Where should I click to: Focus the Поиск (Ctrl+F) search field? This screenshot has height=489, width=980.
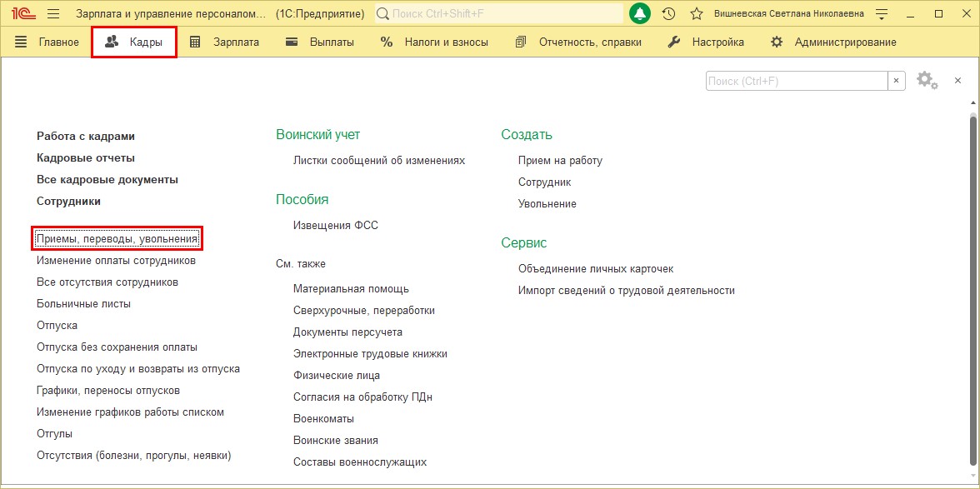(797, 81)
